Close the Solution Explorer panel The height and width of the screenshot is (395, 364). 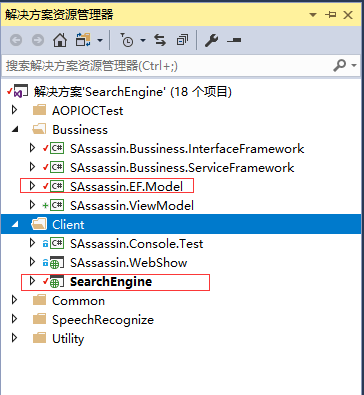[348, 15]
